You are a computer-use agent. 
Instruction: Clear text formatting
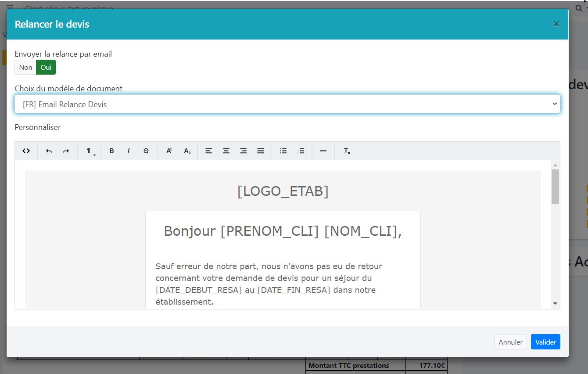pyautogui.click(x=347, y=151)
